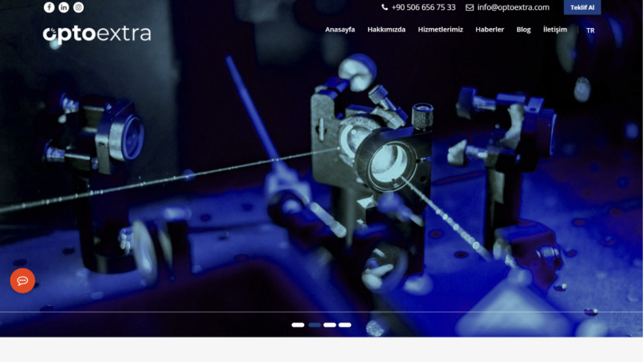
Task: Expand the Hizmetlerimiz menu
Action: (440, 30)
